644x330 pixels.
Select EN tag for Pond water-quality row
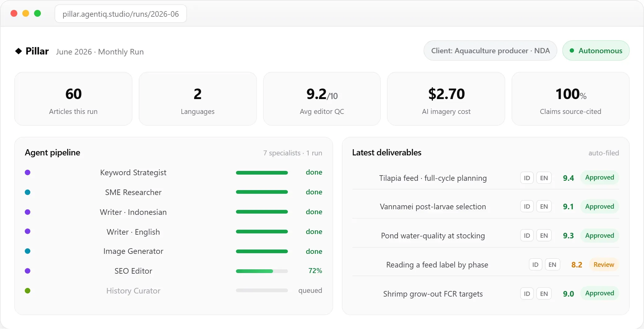(x=544, y=236)
